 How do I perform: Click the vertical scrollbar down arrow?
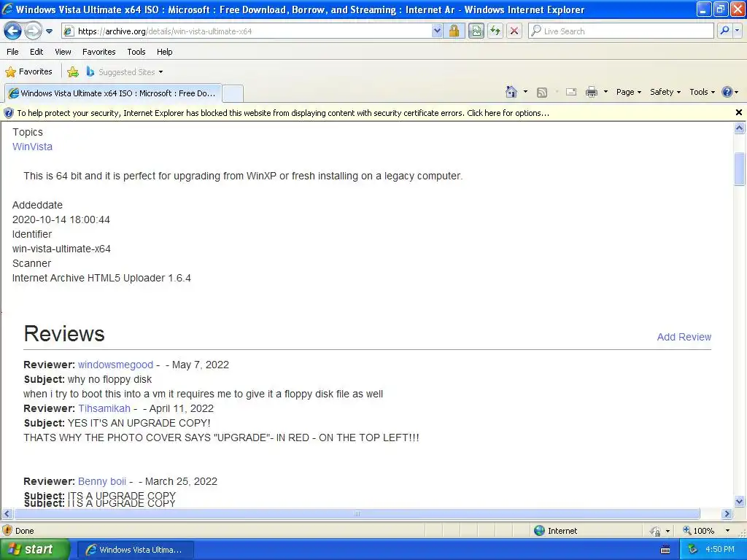pyautogui.click(x=740, y=501)
